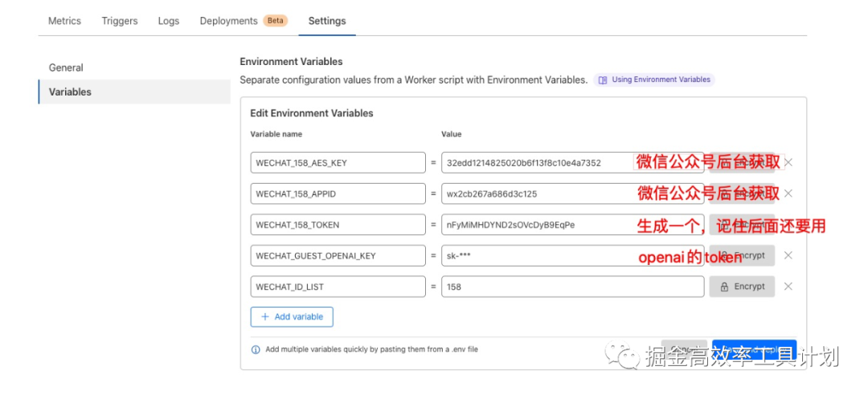
Task: Remove the WECHAT_158_AES_KEY variable row
Action: pyautogui.click(x=788, y=163)
